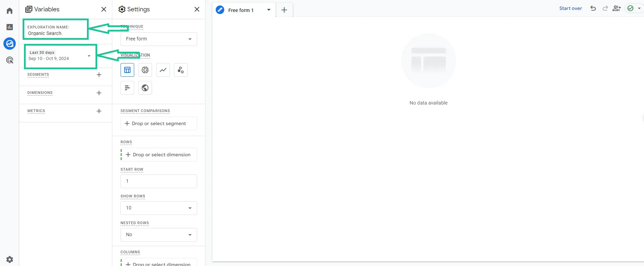Open the Free form 1 tab menu arrow

tap(269, 10)
